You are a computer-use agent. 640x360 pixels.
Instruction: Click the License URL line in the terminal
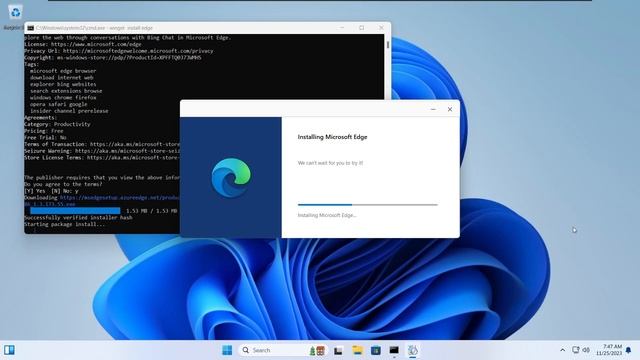(83, 44)
